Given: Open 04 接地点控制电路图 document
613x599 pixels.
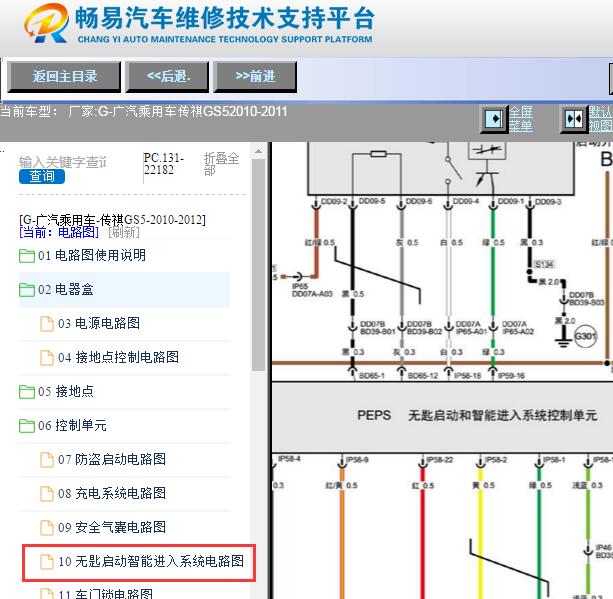Looking at the screenshot, I should click(118, 357).
